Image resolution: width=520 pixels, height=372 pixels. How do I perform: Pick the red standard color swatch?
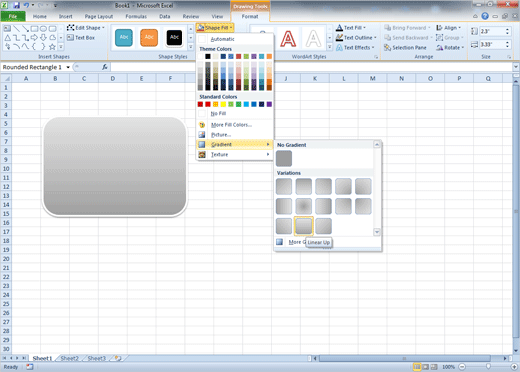[208, 104]
